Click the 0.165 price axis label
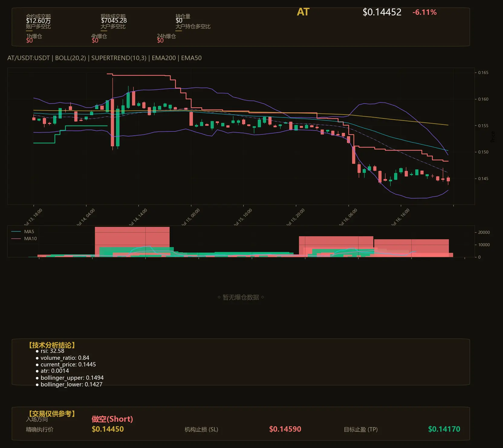 483,73
